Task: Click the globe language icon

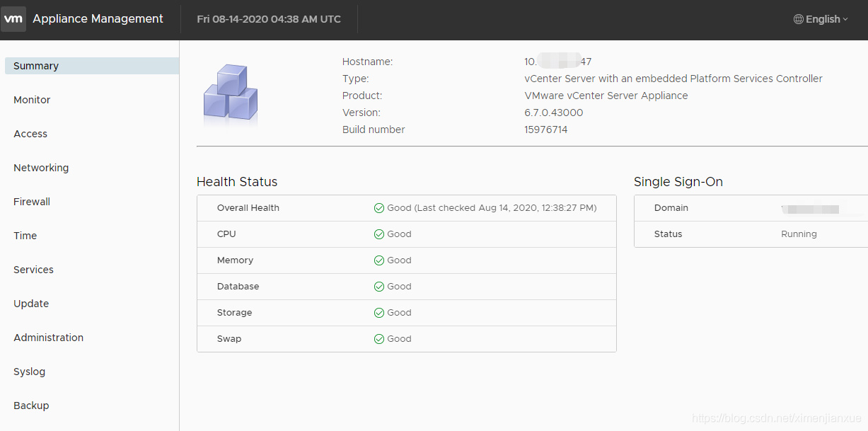Action: click(799, 20)
